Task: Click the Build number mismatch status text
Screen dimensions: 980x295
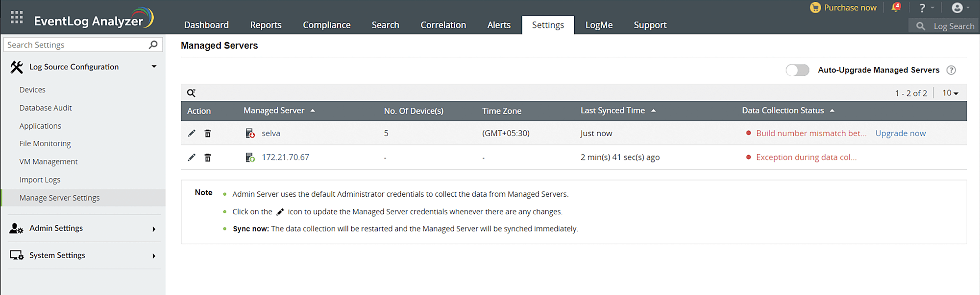Action: pyautogui.click(x=811, y=133)
